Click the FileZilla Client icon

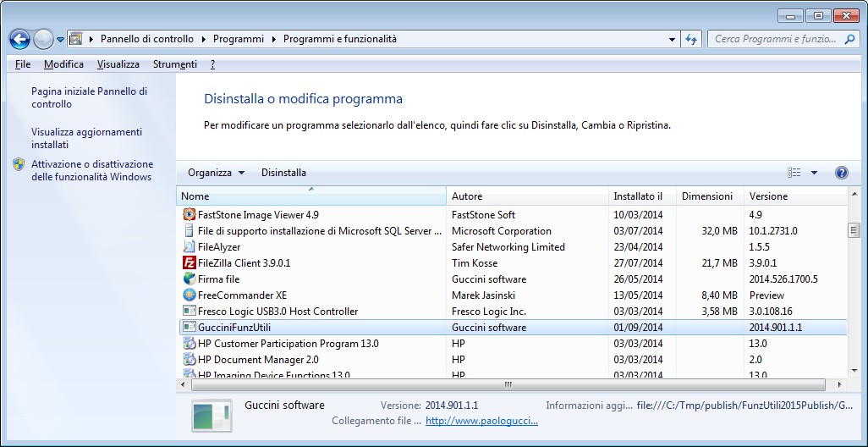pyautogui.click(x=190, y=262)
